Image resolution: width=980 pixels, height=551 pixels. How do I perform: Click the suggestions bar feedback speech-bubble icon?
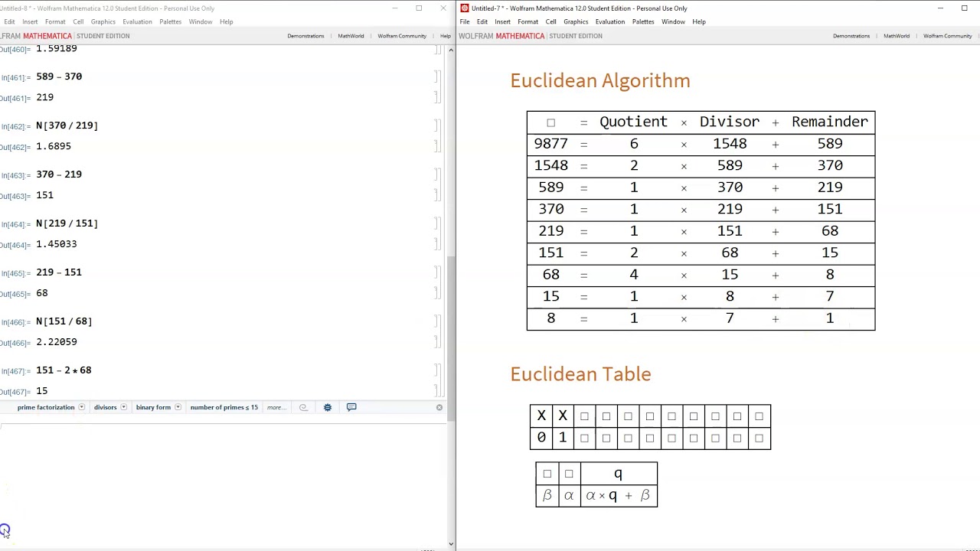pyautogui.click(x=351, y=407)
